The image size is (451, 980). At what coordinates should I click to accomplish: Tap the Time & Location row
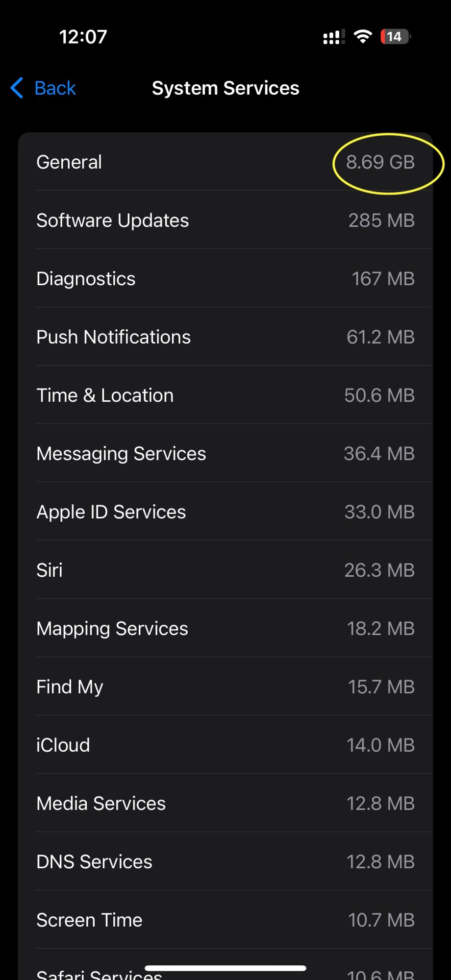225,395
